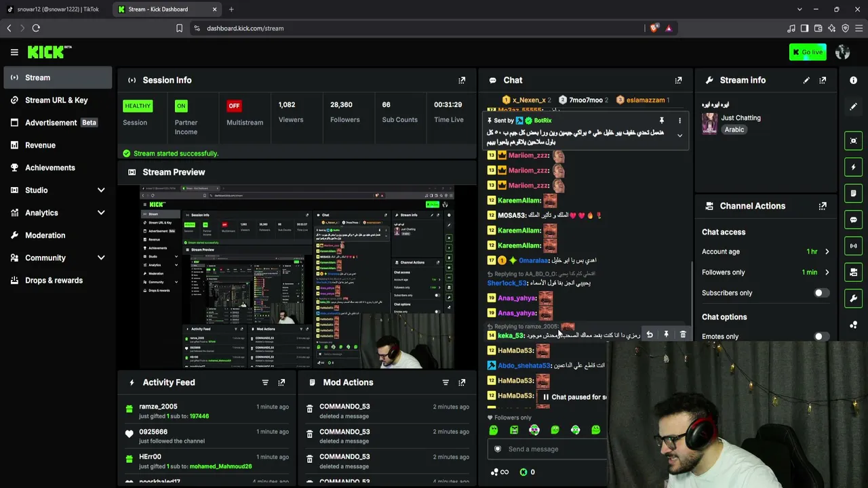Toggle Emotes only chat
Screen dimensions: 868x488
pos(821,336)
